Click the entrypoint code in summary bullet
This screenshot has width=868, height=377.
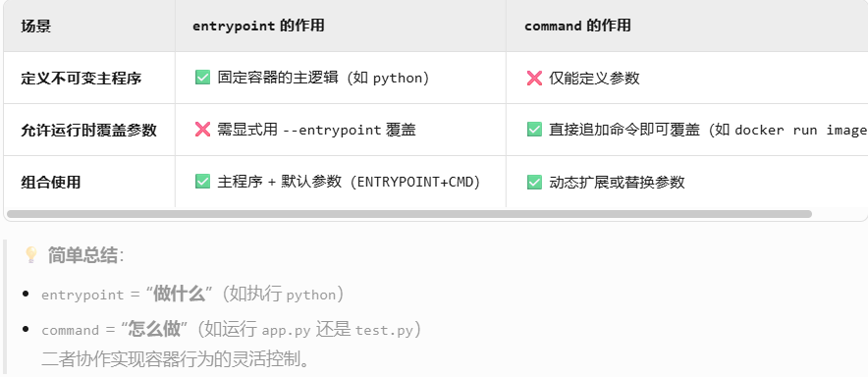(x=82, y=296)
